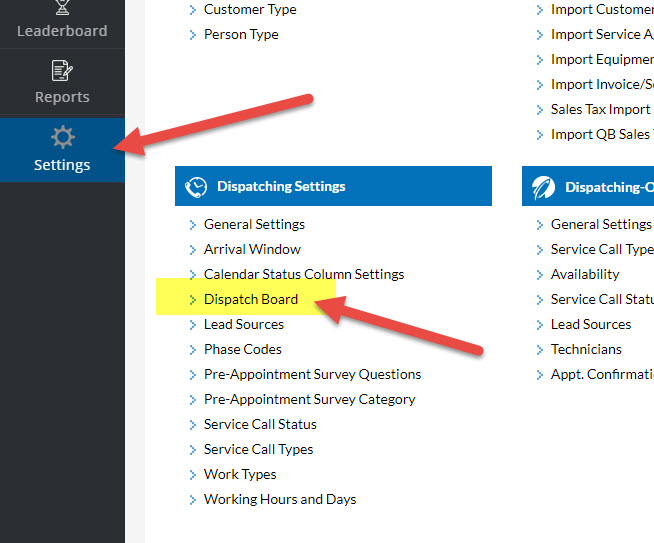Click the chevron beside Lead Sources
Viewport: 654px width, 543px height.
click(193, 325)
